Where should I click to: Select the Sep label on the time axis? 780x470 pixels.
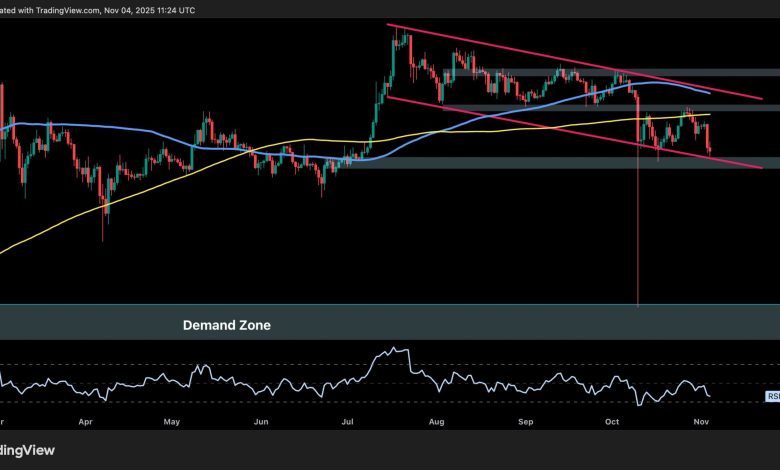click(526, 422)
